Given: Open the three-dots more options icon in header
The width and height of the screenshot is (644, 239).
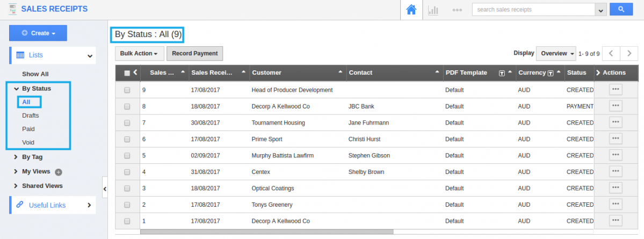Looking at the screenshot, I should (457, 10).
